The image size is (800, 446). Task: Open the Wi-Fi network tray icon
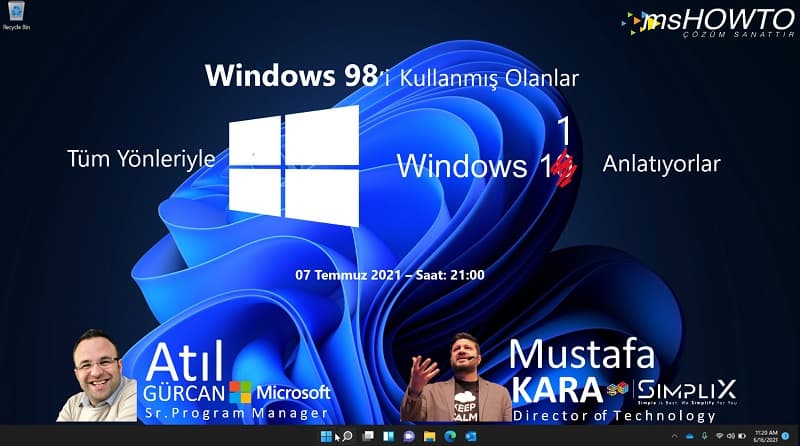[x=719, y=436]
